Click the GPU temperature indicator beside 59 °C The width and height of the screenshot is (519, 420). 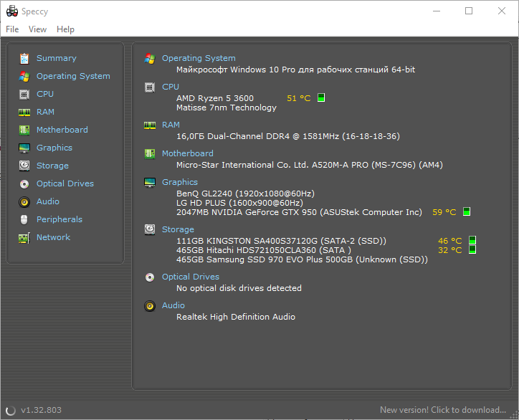467,211
